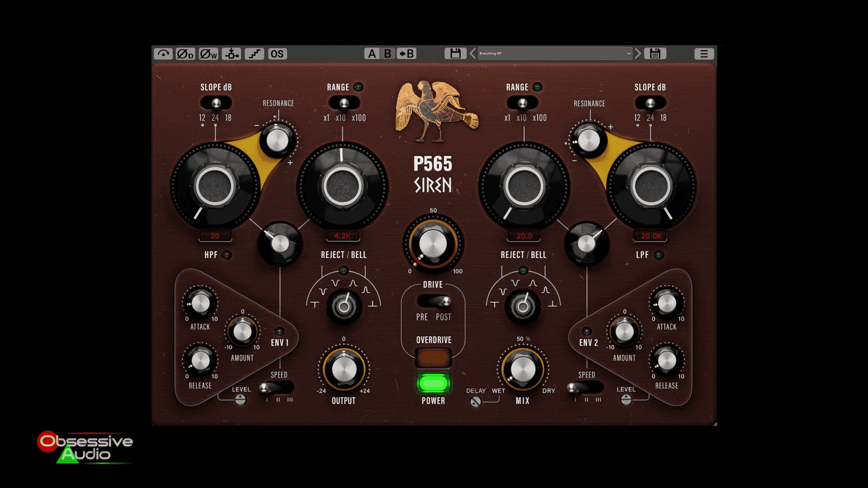Click the HPF frequency readout showing 20
The image size is (868, 488).
click(x=215, y=236)
